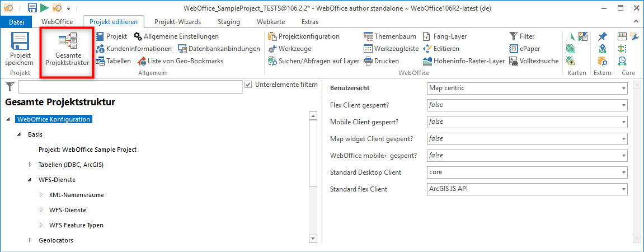The image size is (644, 252).
Task: Click the map location pin Extern icon
Action: coord(603,49)
